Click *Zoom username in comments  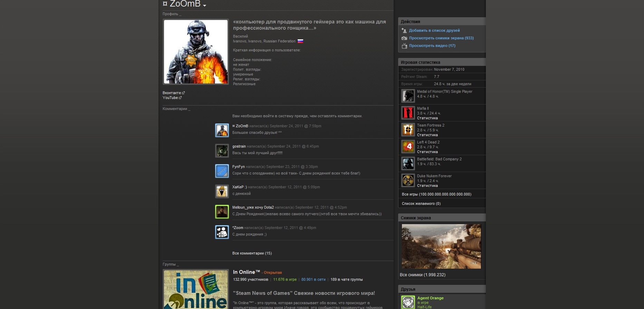tap(238, 228)
